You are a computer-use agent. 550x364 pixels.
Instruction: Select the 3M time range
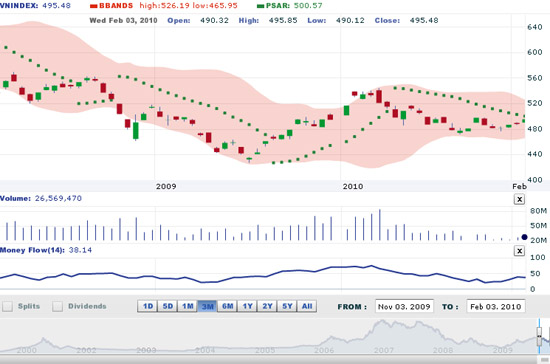pyautogui.click(x=208, y=306)
